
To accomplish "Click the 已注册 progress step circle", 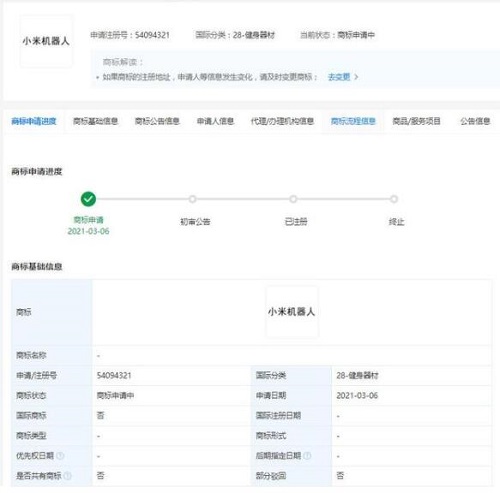I will tap(293, 199).
